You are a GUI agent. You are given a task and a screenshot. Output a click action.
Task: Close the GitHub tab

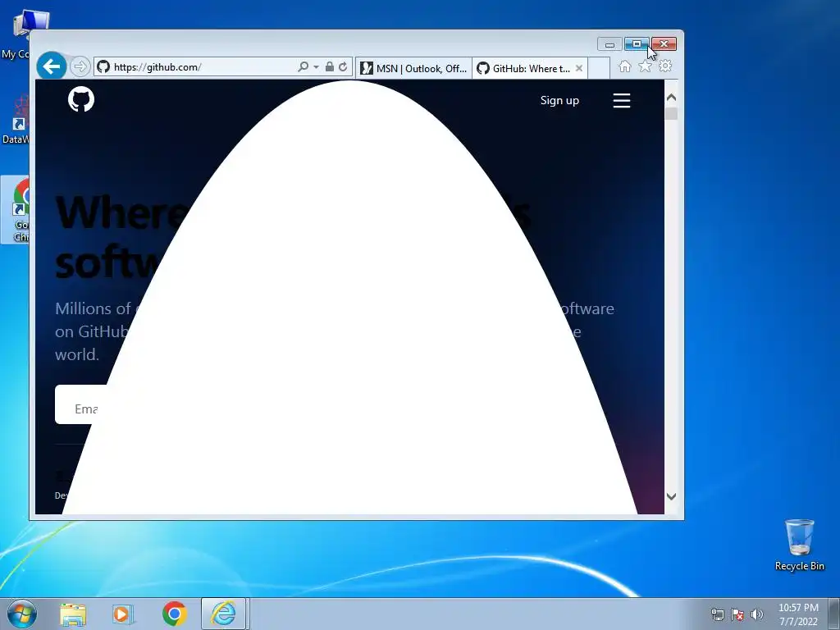(579, 68)
